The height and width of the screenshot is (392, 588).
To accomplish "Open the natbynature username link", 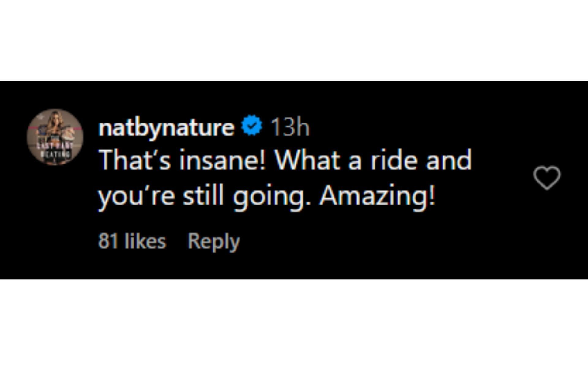I will click(166, 127).
